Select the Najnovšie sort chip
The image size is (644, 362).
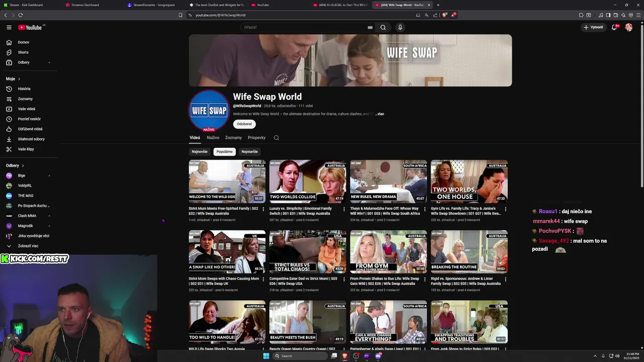pyautogui.click(x=199, y=151)
